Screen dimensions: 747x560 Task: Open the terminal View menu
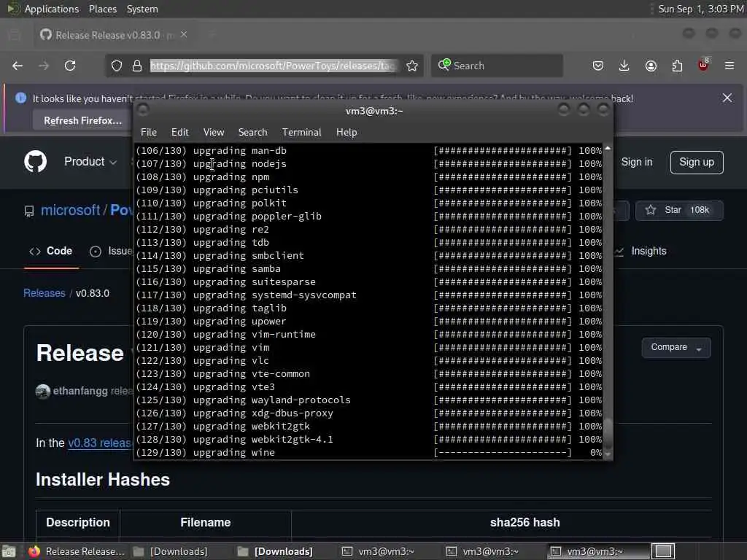pos(214,133)
